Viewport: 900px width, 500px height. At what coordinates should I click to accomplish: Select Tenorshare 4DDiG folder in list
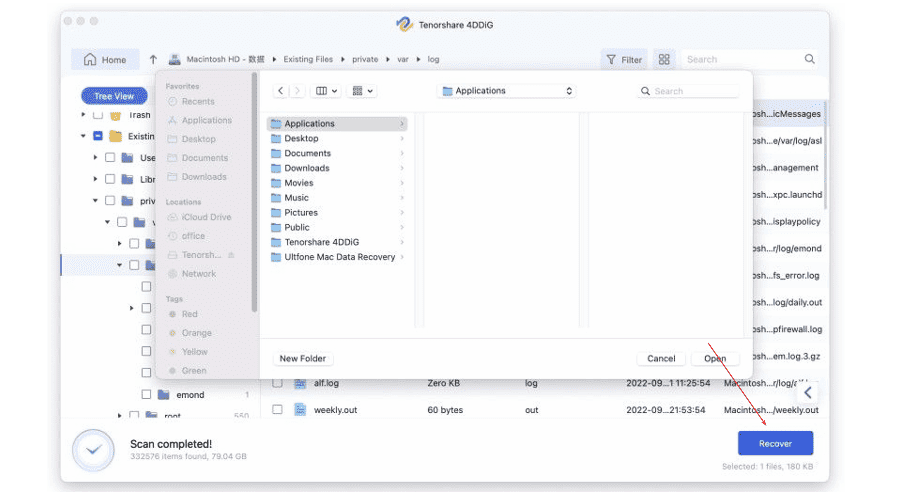click(x=321, y=242)
